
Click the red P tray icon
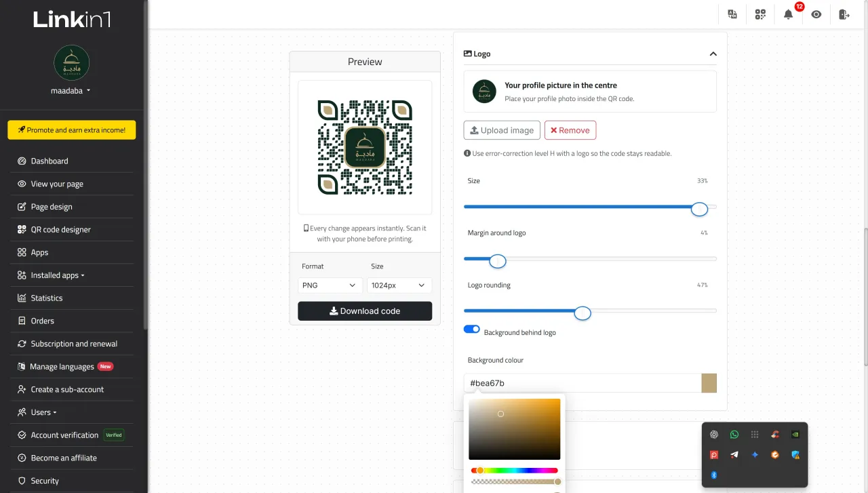point(714,455)
